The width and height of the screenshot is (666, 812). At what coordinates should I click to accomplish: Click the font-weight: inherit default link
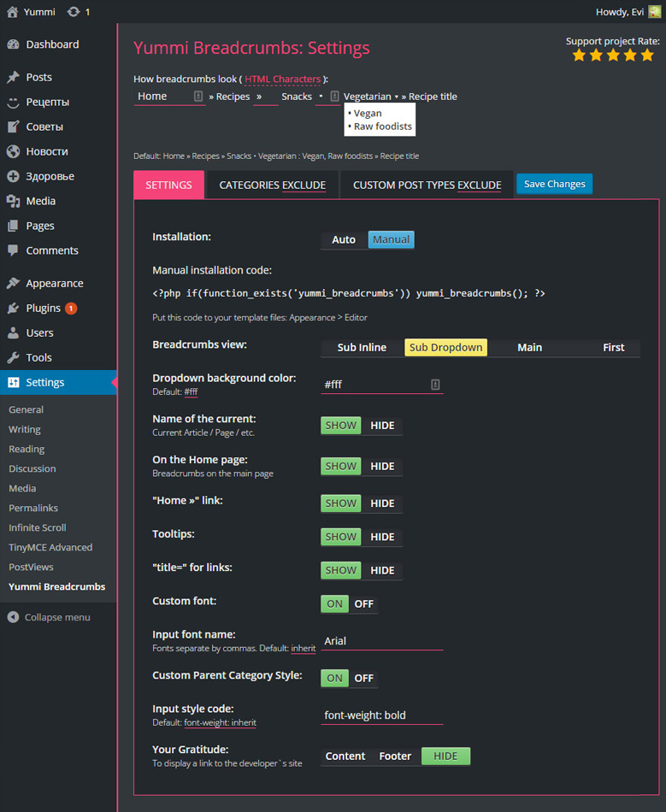(220, 722)
